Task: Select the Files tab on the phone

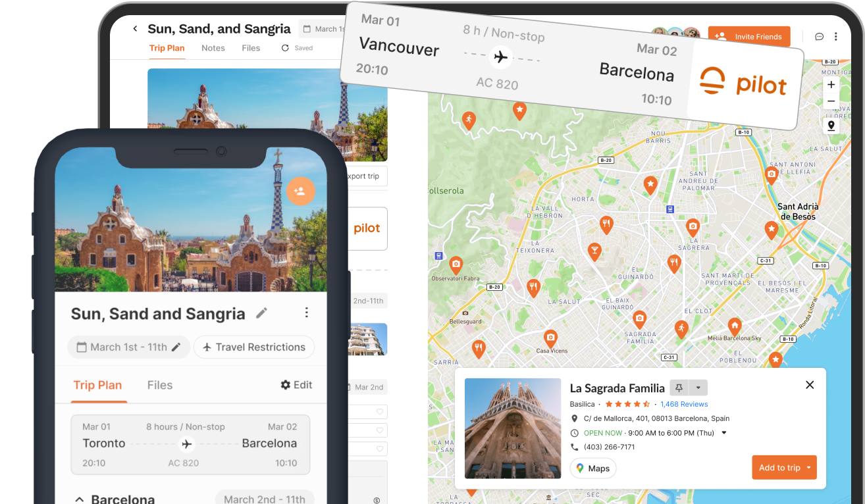Action: (x=160, y=386)
